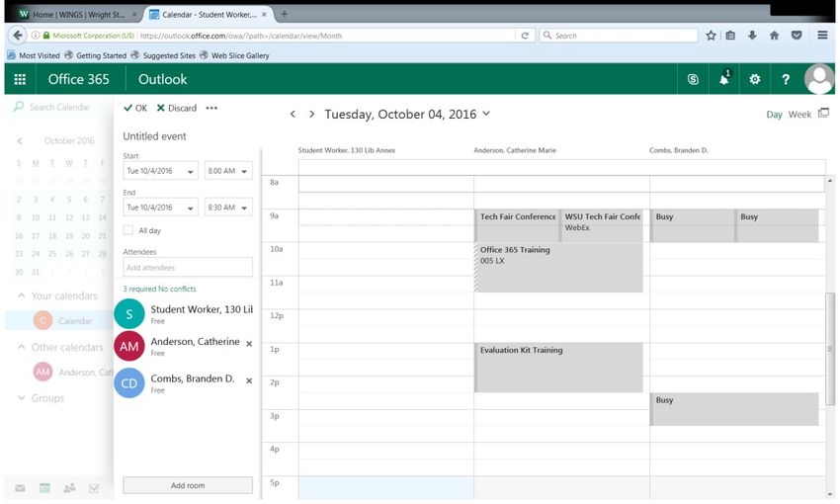Screen dimensions: 840x504
Task: Switch to Tasks icon at bottom left
Action: 94,488
